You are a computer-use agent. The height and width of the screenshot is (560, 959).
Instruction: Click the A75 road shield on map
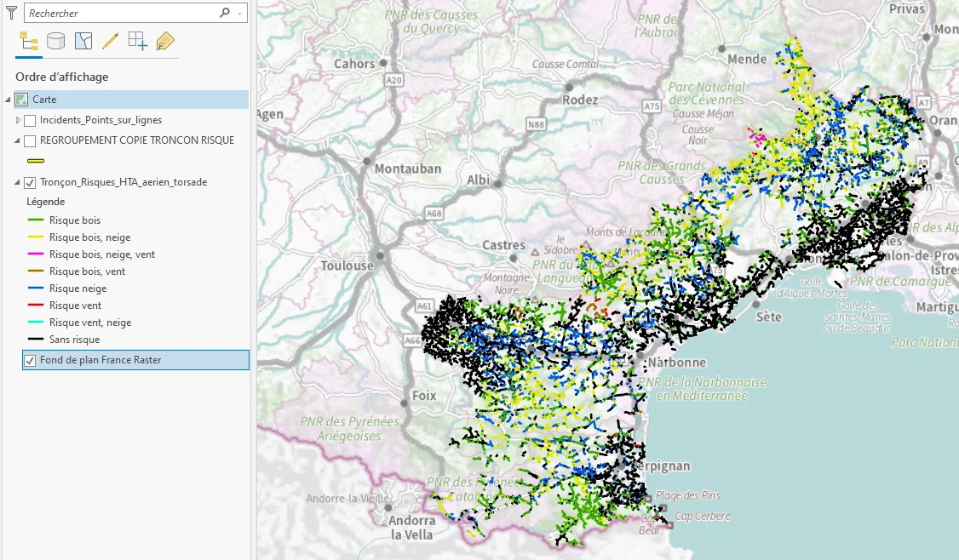coord(652,106)
